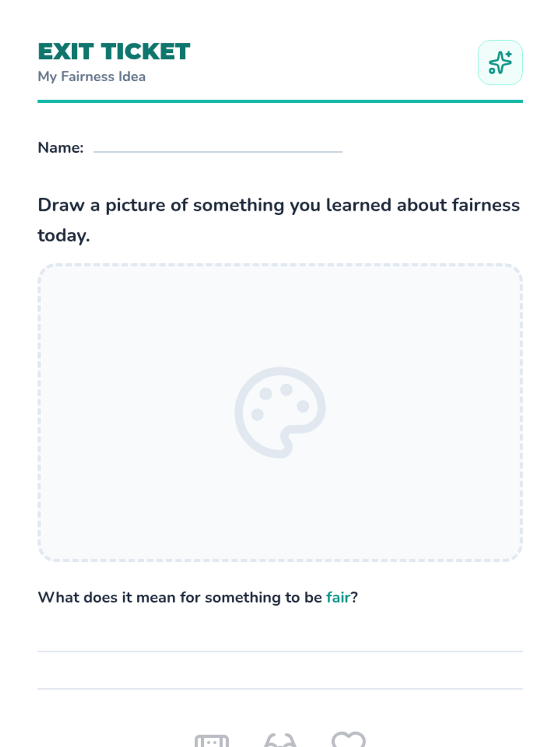Screen dimensions: 560x747
Task: Click the glasses icon at the bottom
Action: 280,741
